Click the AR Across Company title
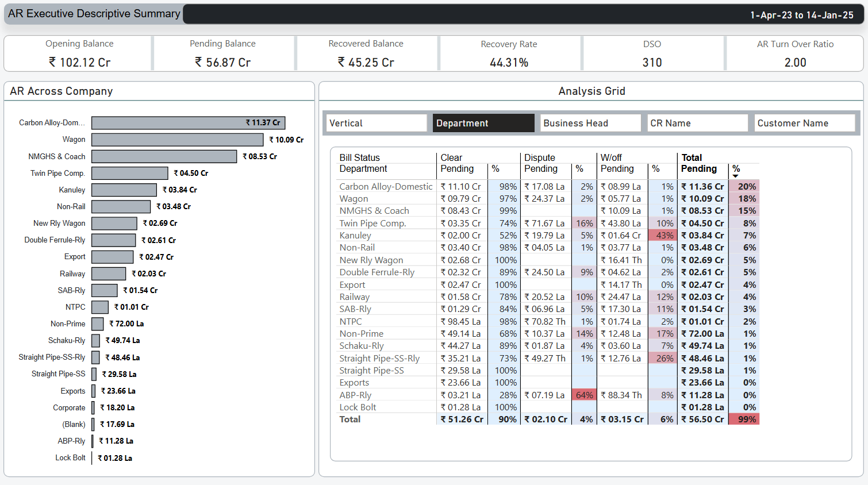The width and height of the screenshot is (868, 485). (62, 91)
